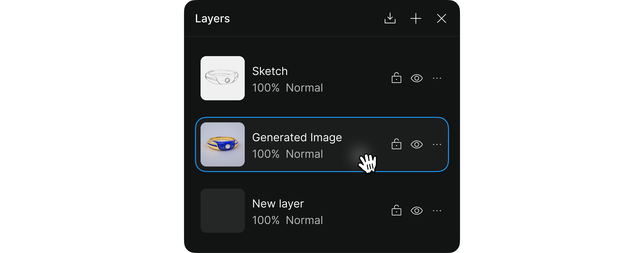The width and height of the screenshot is (644, 253).
Task: Select the Sketch layer thumbnail
Action: 223,78
